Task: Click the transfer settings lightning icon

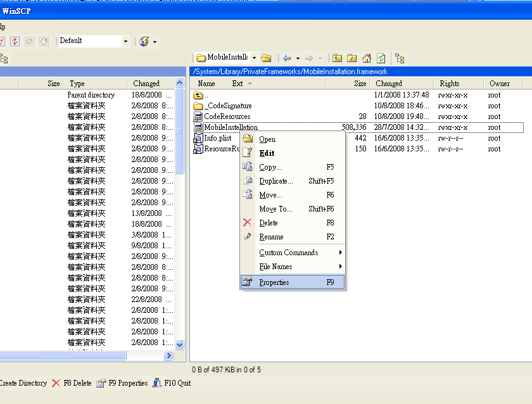Action: 144,41
